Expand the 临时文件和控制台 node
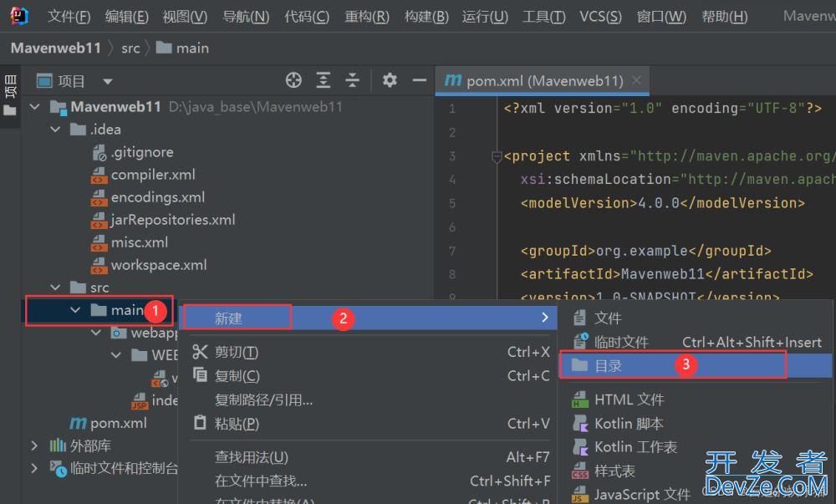 [x=34, y=468]
